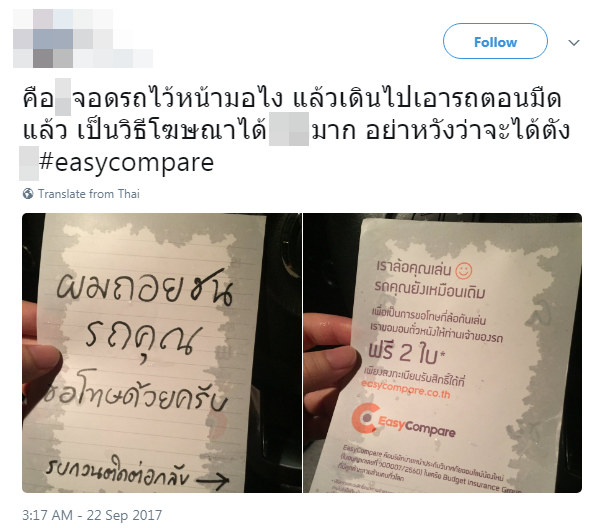Viewport: 589px width, 528px height.
Task: Open the pixelated profile avatar
Action: click(x=83, y=39)
